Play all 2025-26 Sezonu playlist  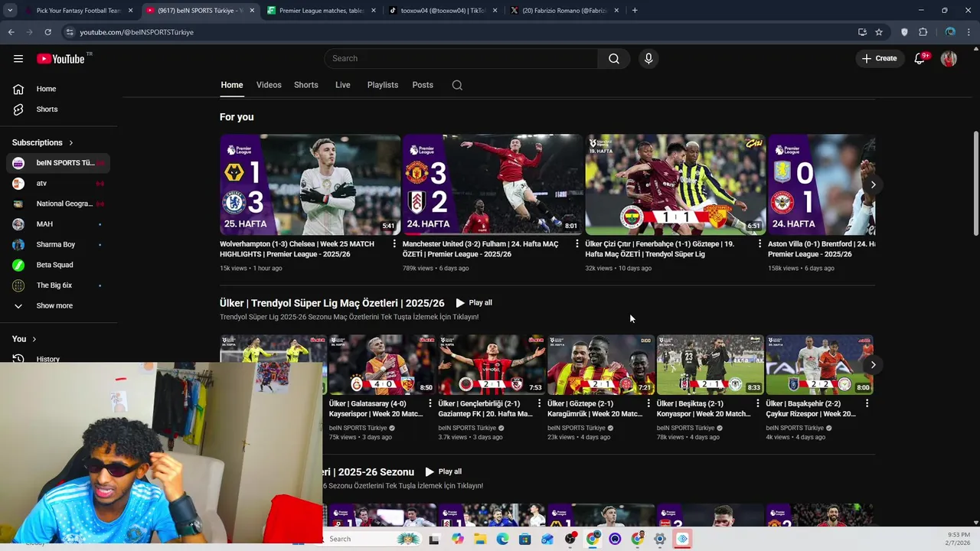coord(444,471)
